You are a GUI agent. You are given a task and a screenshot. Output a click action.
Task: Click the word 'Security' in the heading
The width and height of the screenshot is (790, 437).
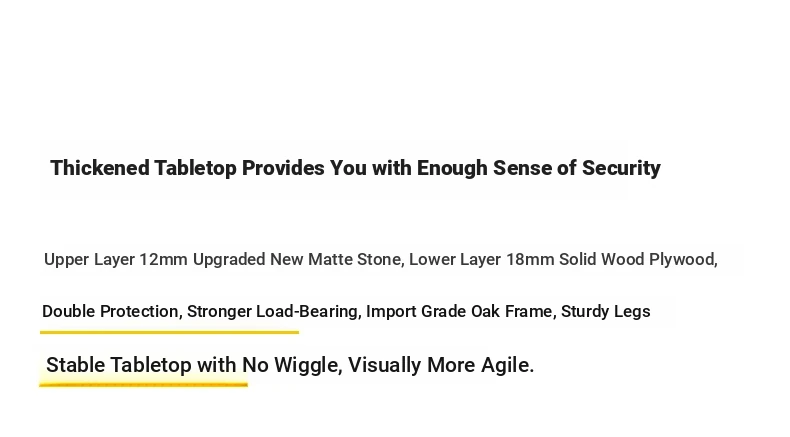tap(621, 168)
